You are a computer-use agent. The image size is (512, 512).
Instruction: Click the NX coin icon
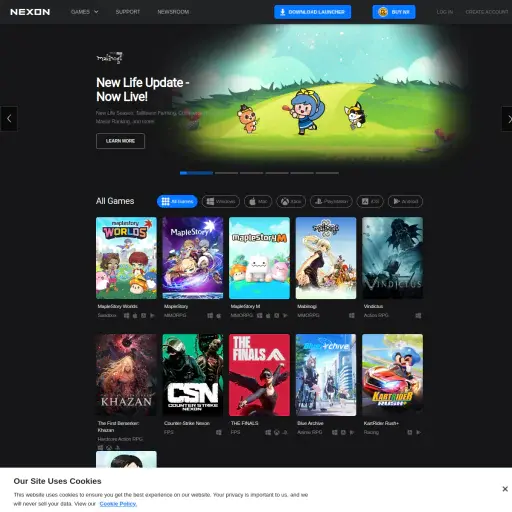click(383, 12)
